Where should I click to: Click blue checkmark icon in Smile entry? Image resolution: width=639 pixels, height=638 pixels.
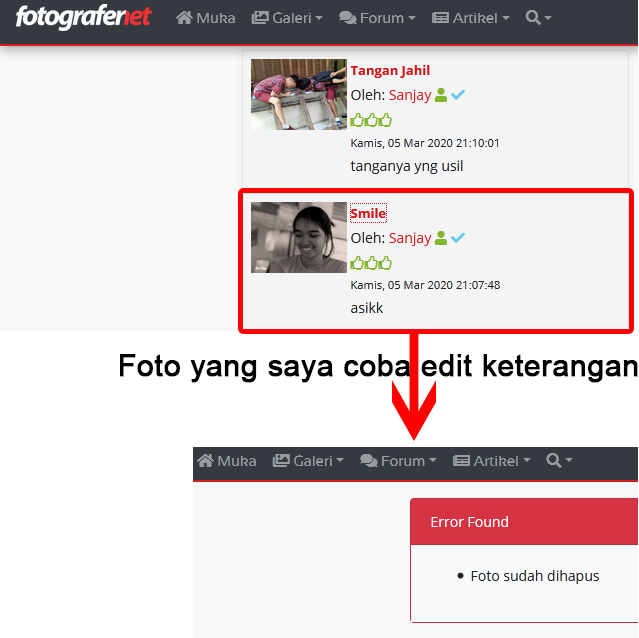tap(458, 238)
